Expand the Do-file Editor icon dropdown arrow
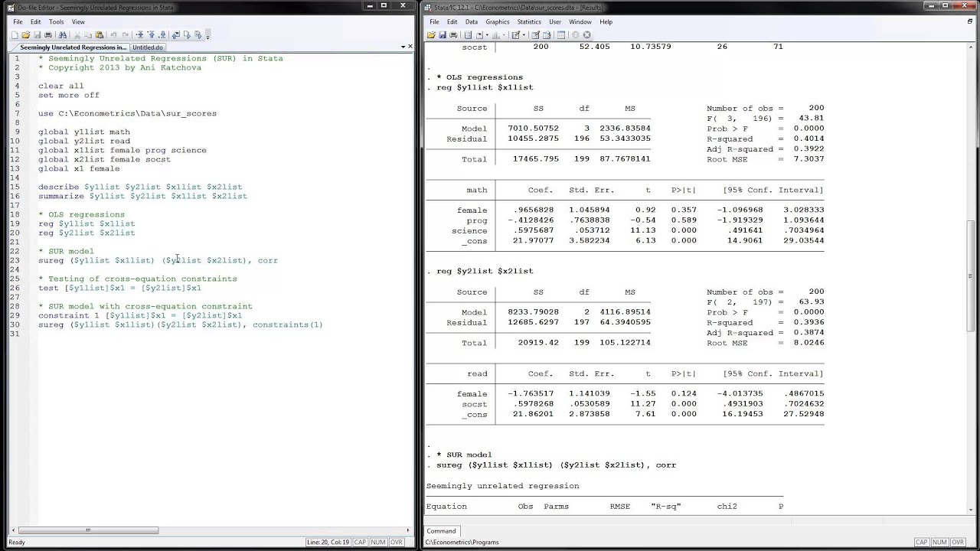 [524, 34]
